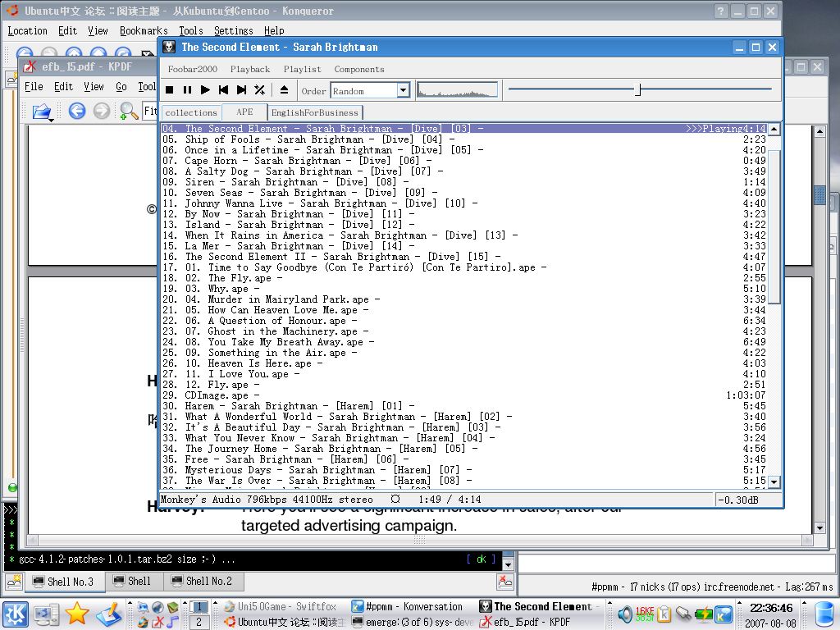This screenshot has width=840, height=630.
Task: Select track "30. Harem - Sarah Brightman"
Action: (464, 406)
